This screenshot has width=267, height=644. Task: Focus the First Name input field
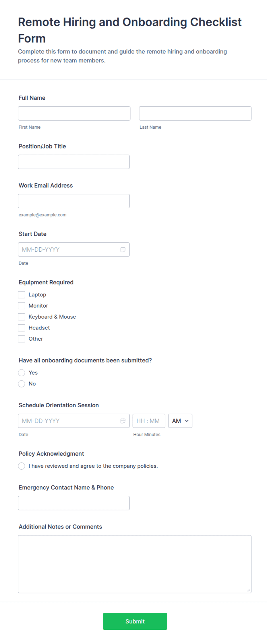pos(74,113)
